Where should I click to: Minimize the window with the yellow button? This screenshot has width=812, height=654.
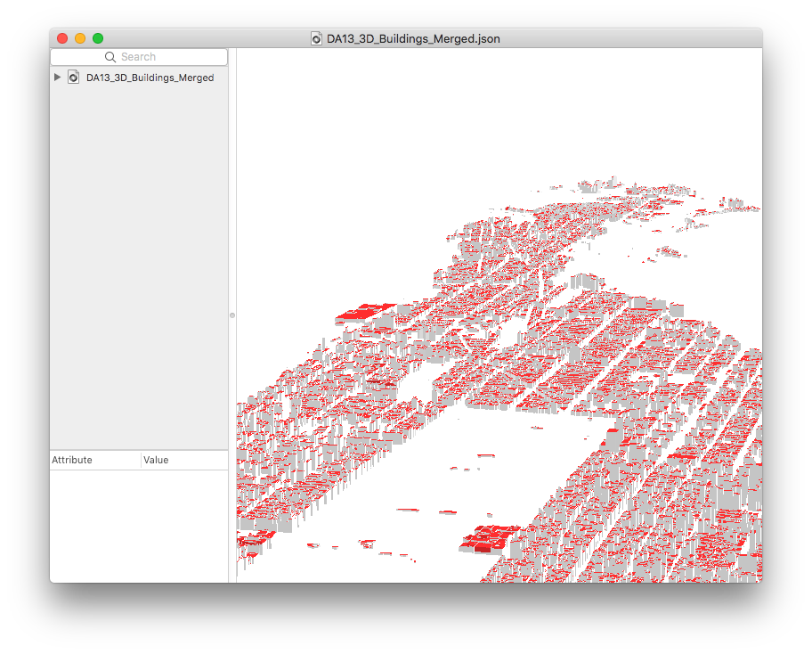coord(80,38)
